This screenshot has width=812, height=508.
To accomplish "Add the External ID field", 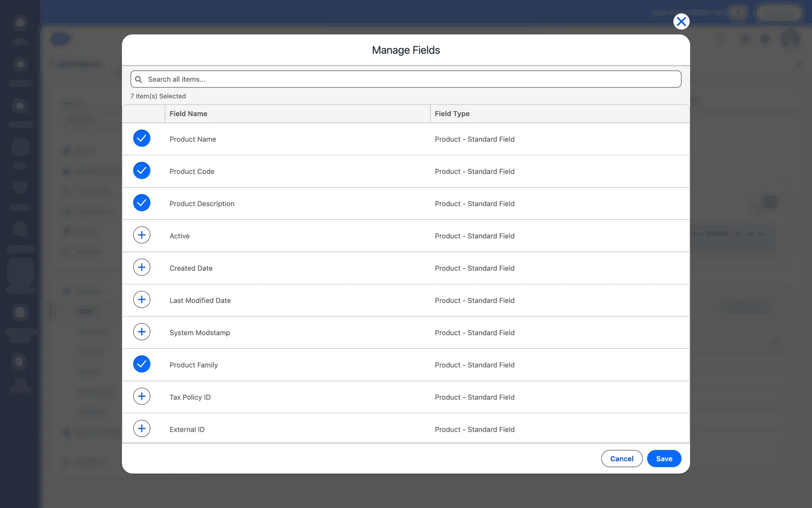I will pos(142,428).
